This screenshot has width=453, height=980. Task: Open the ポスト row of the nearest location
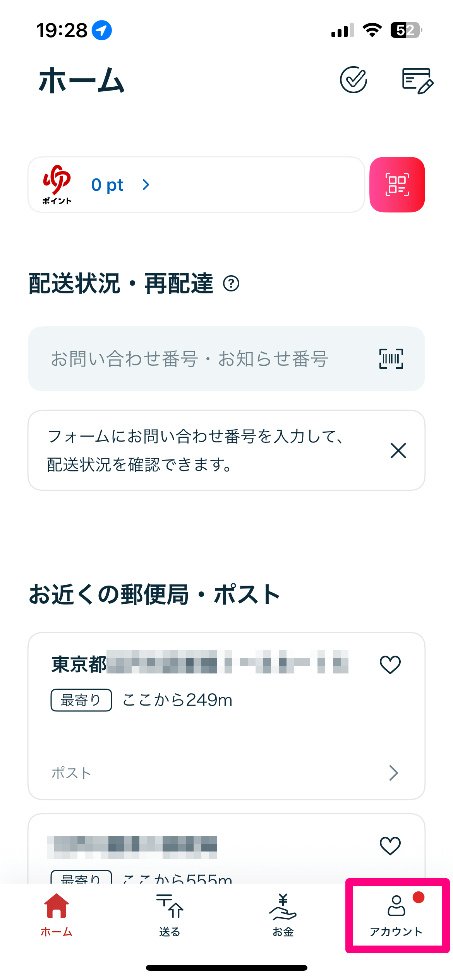(x=226, y=773)
